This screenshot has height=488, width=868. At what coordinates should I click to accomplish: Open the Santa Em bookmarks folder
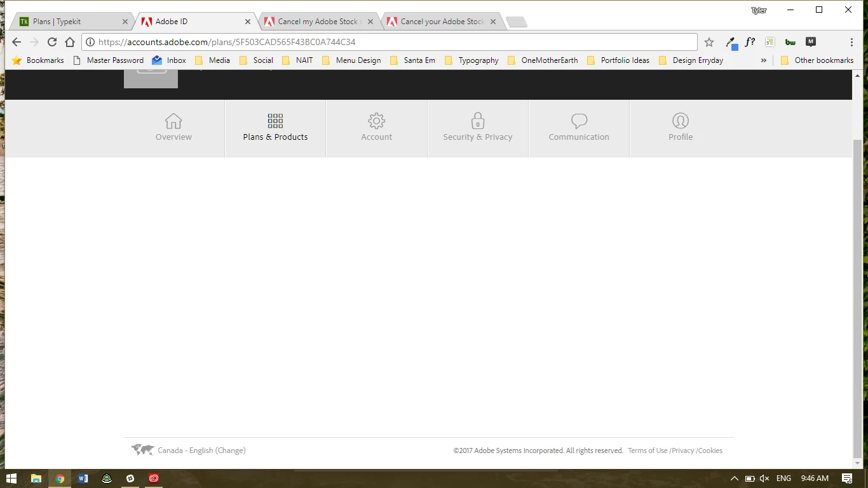pyautogui.click(x=412, y=60)
